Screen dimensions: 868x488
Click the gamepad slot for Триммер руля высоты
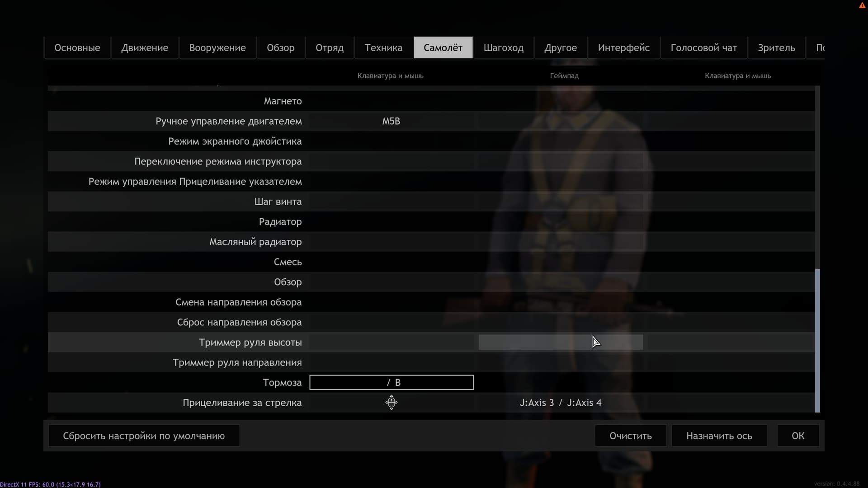pos(561,342)
